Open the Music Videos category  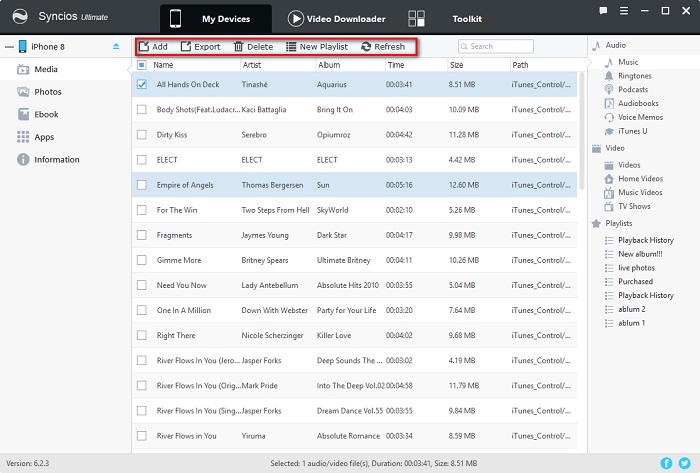coord(640,193)
